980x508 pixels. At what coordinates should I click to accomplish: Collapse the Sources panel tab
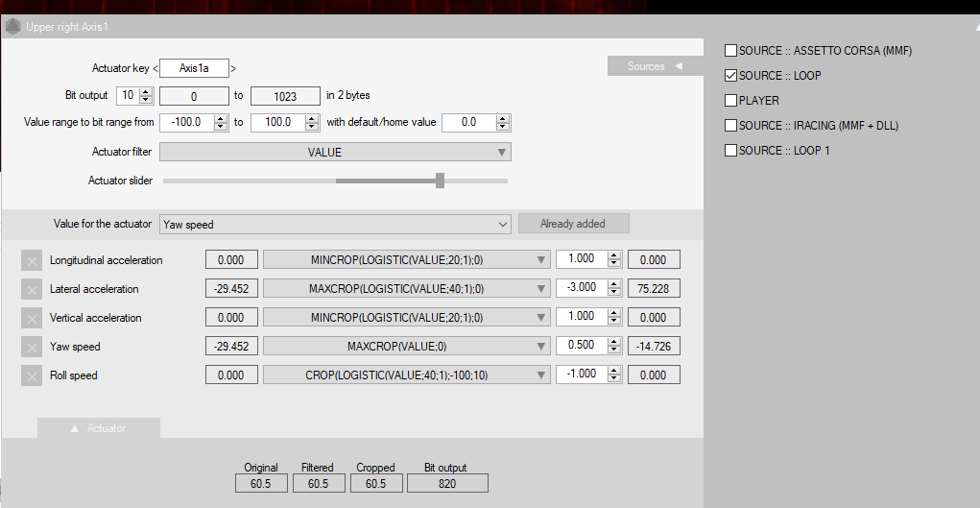click(655, 66)
